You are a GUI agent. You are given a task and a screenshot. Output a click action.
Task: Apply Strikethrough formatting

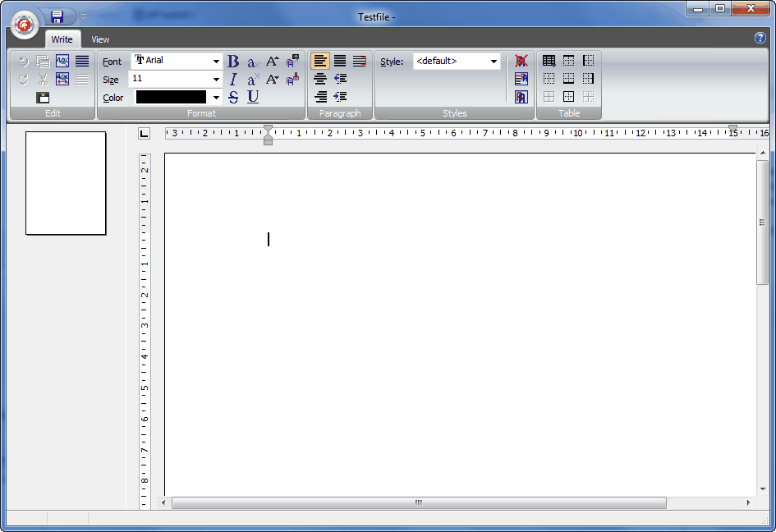tap(233, 97)
